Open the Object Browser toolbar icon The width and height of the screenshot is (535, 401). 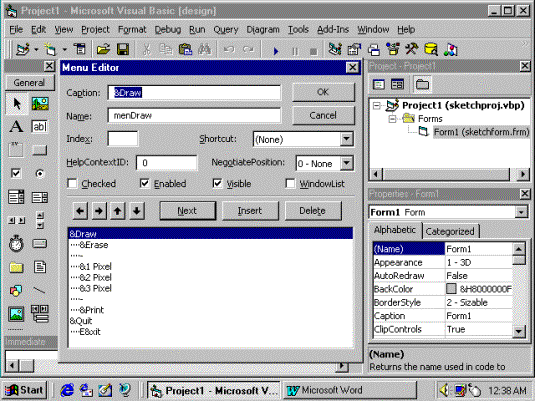393,50
